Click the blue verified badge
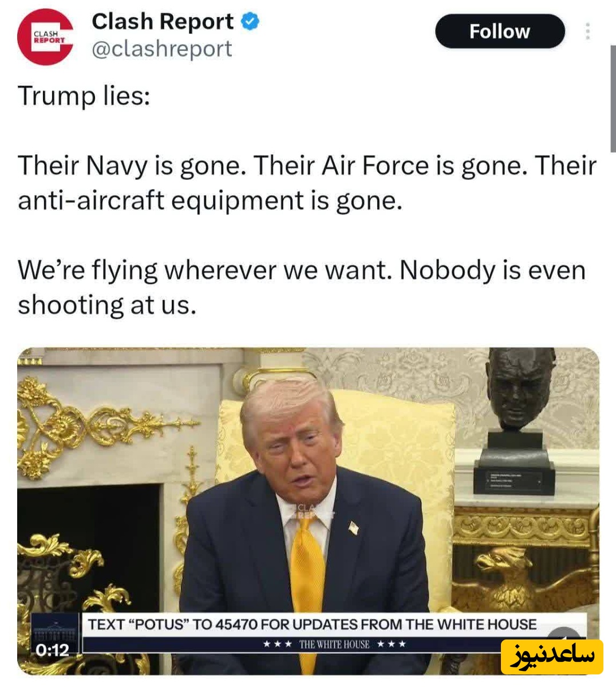This screenshot has height=687, width=616. tap(250, 22)
